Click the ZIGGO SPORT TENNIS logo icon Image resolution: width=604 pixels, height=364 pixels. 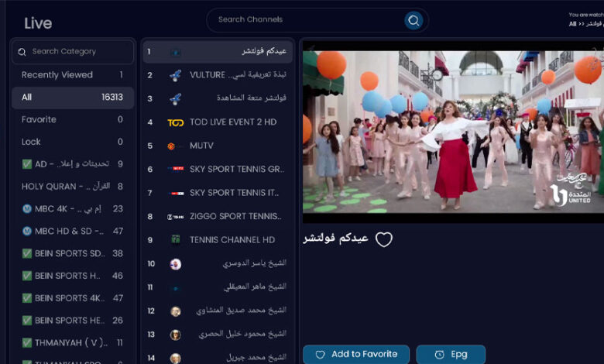tap(176, 216)
